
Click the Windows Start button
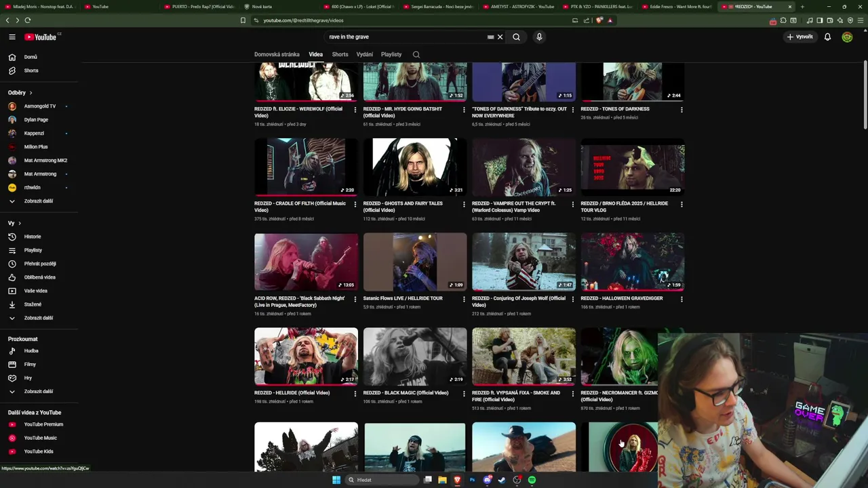click(336, 480)
